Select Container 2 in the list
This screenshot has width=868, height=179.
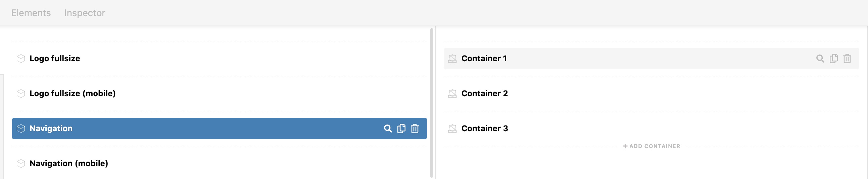(x=652, y=94)
